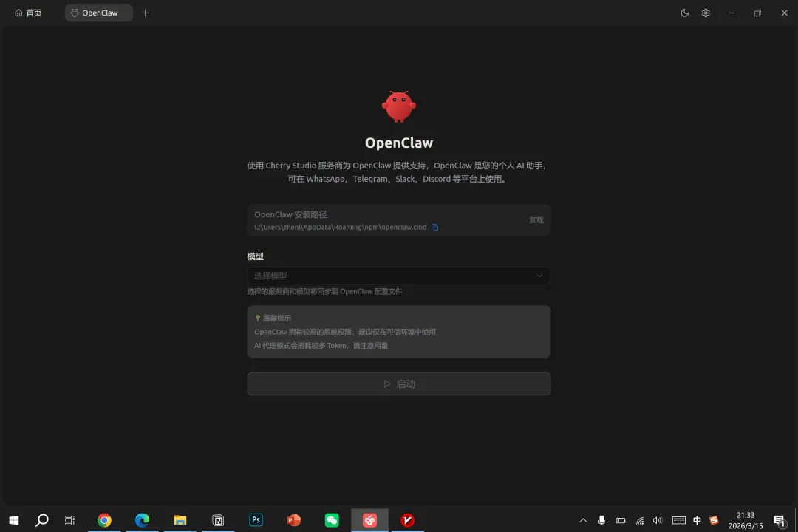The width and height of the screenshot is (798, 532).
Task: Open Task View on taskbar
Action: tap(69, 519)
